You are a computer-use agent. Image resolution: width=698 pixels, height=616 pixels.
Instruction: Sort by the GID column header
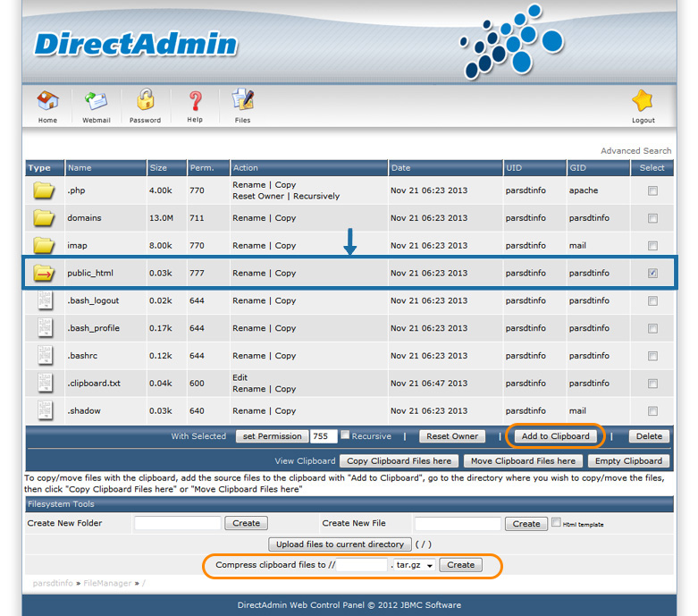599,168
